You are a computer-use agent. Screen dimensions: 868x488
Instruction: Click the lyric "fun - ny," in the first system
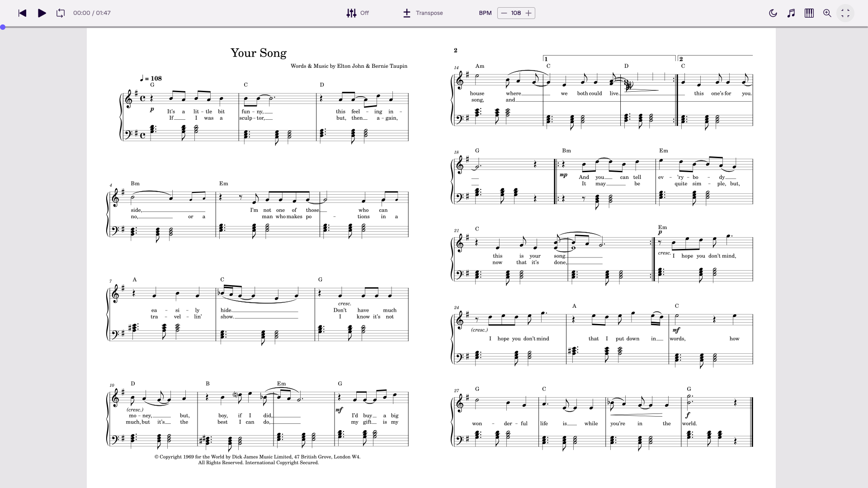252,112
